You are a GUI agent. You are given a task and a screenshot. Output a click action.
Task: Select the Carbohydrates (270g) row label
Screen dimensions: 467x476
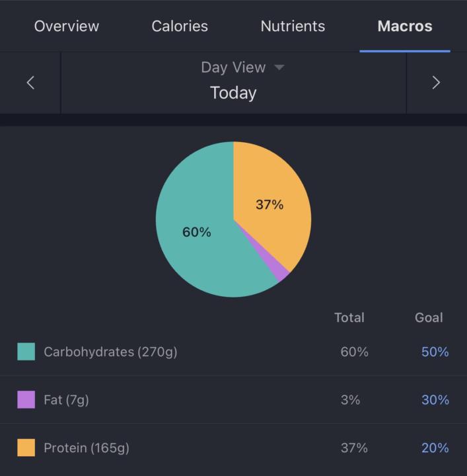[110, 352]
